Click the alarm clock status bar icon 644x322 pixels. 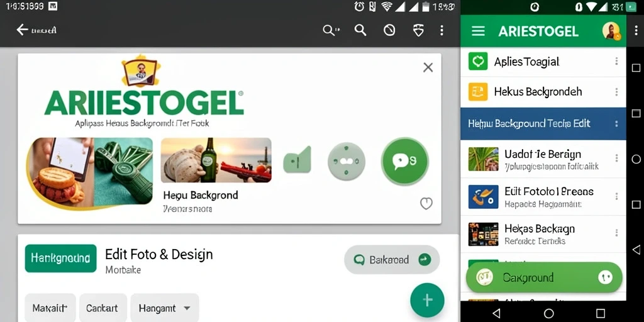[359, 6]
